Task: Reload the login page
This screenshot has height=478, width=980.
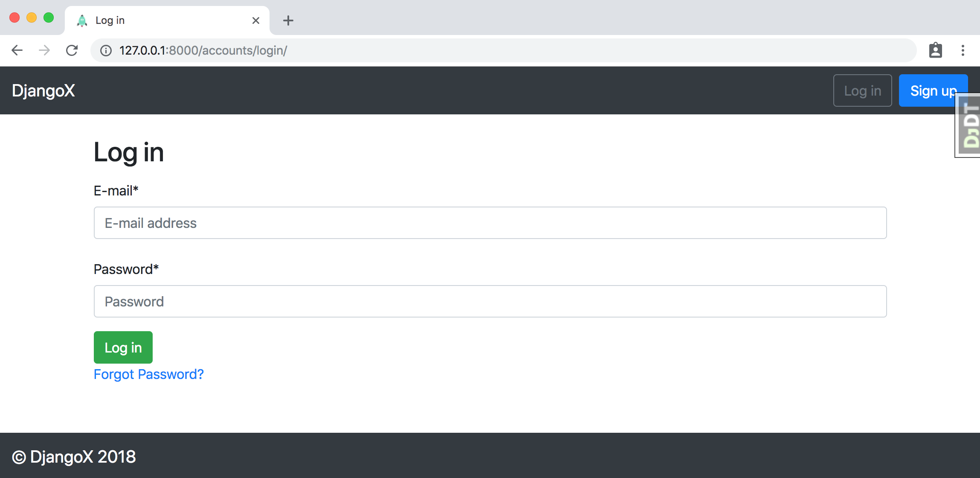Action: click(x=72, y=50)
